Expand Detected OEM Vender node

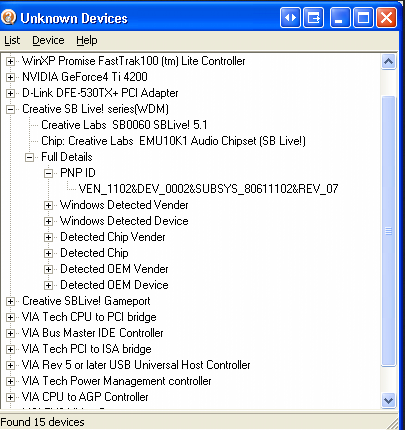(48, 269)
